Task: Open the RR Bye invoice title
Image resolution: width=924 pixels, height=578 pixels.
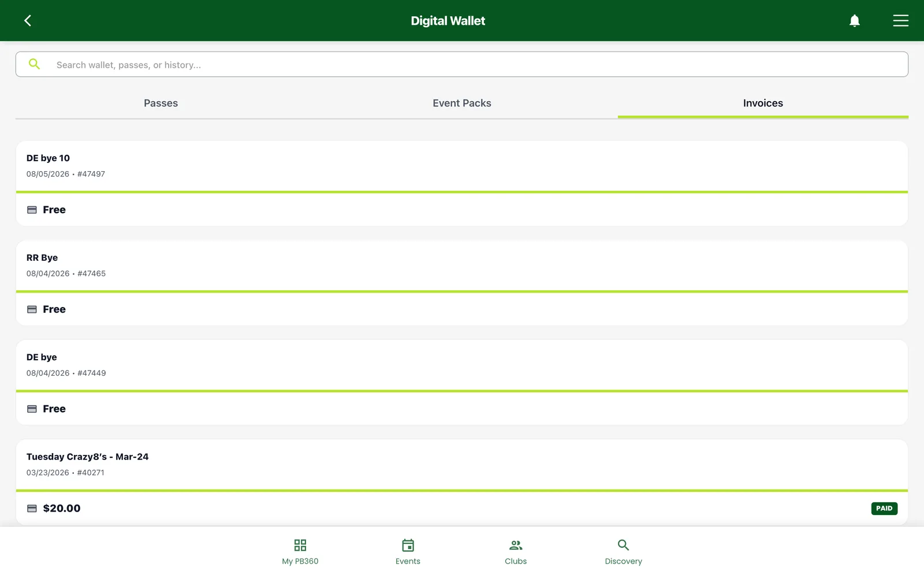Action: click(42, 257)
